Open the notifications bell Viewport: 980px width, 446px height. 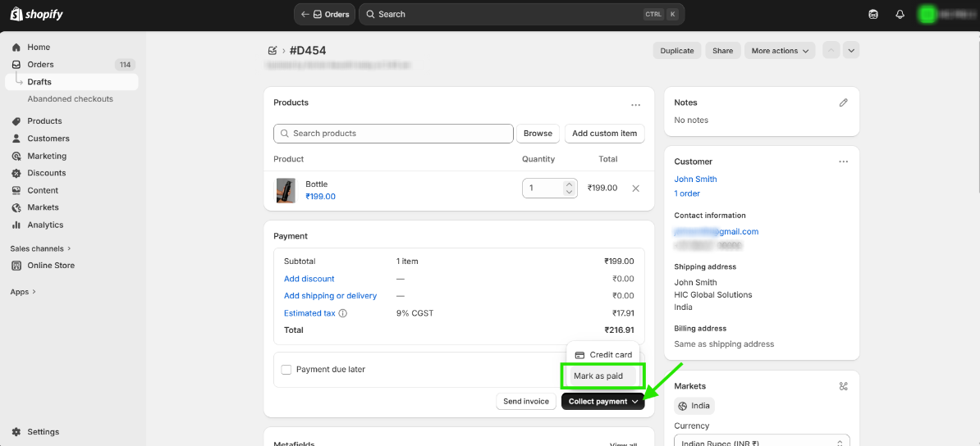click(900, 14)
